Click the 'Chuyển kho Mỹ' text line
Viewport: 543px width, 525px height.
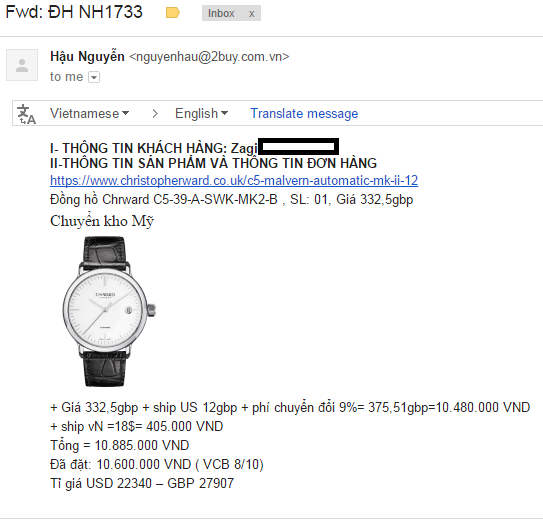click(102, 221)
